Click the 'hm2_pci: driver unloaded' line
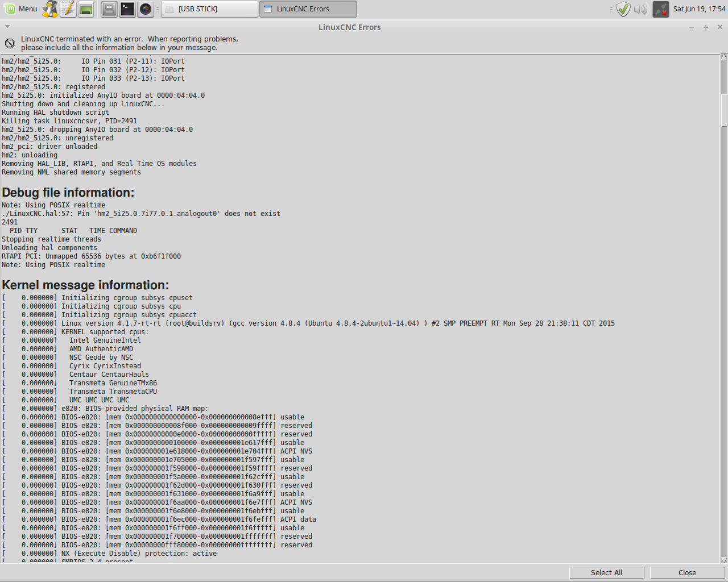This screenshot has width=728, height=582. pos(49,147)
